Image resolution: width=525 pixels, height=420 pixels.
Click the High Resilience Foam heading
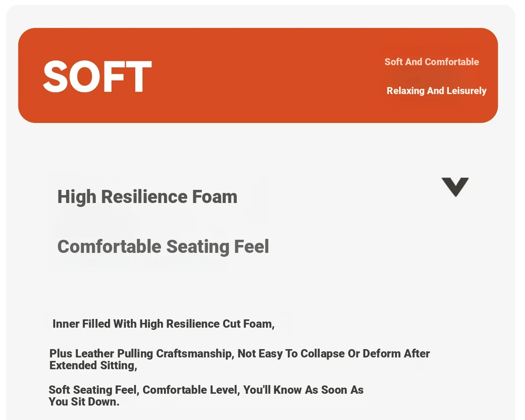pyautogui.click(x=147, y=197)
